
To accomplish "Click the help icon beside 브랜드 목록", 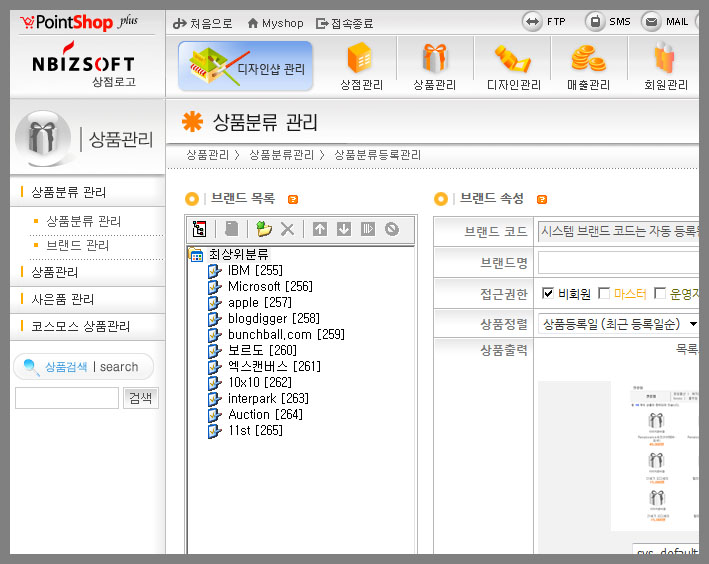I will pos(293,199).
